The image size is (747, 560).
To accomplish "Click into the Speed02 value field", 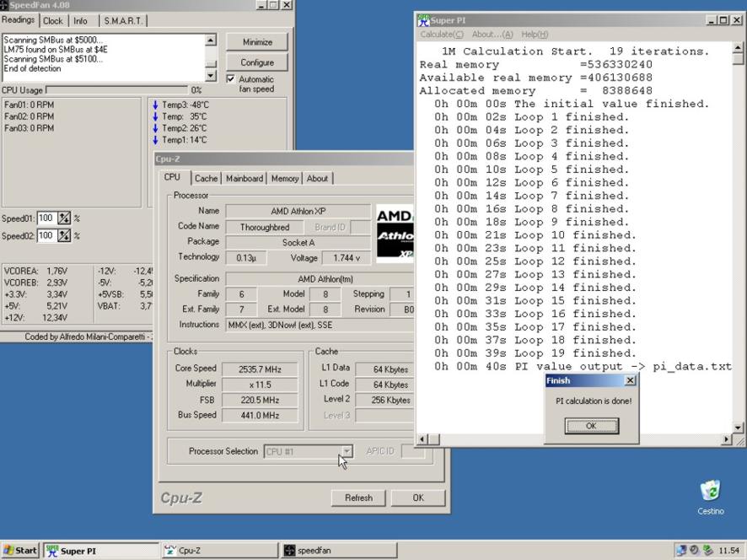I will tap(46, 235).
